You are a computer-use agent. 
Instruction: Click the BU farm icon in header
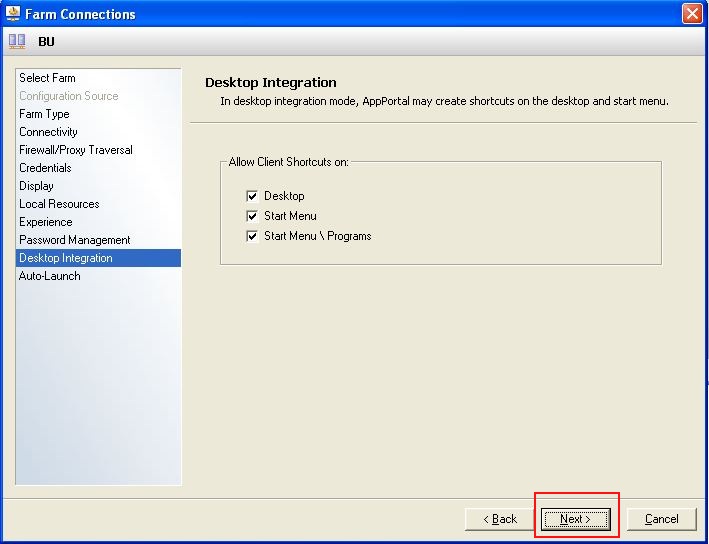pyautogui.click(x=17, y=42)
